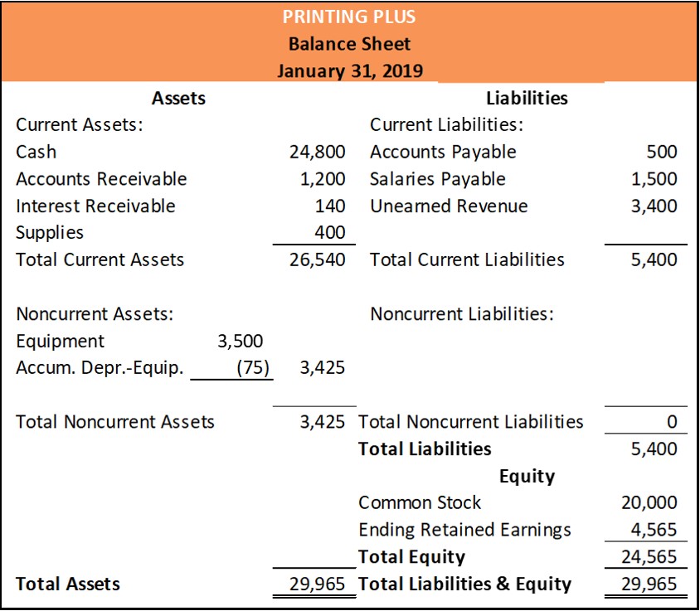This screenshot has width=700, height=611.
Task: Click the Total Noncurrent Assets label
Action: click(115, 422)
